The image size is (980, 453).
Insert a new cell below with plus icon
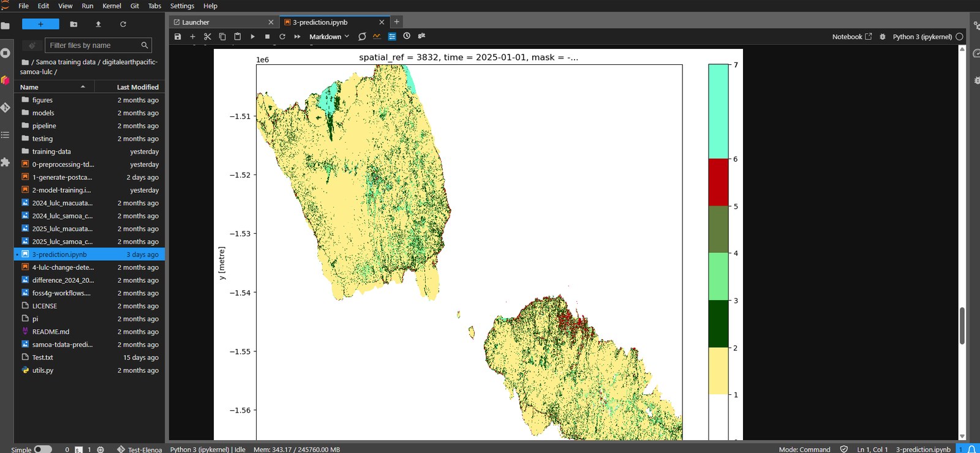[192, 37]
